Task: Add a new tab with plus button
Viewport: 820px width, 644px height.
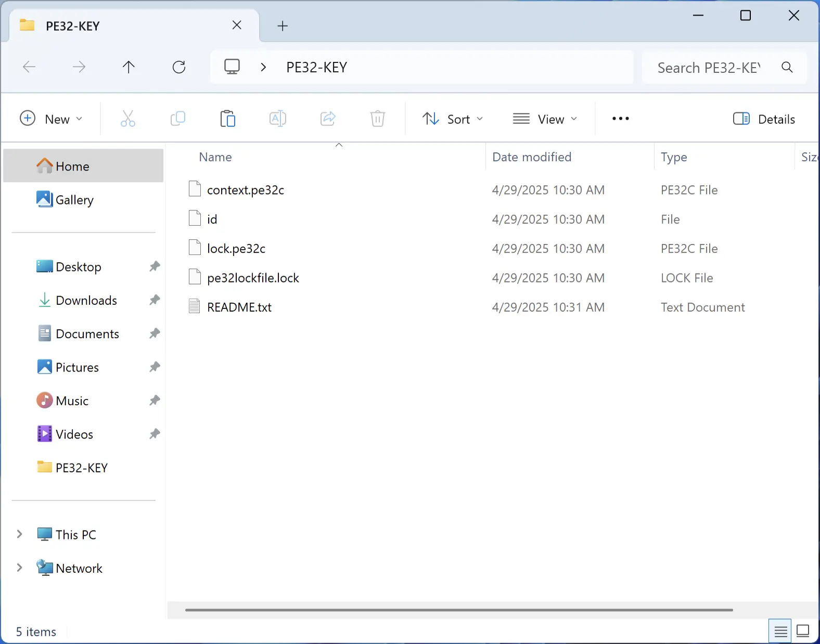Action: pos(283,25)
